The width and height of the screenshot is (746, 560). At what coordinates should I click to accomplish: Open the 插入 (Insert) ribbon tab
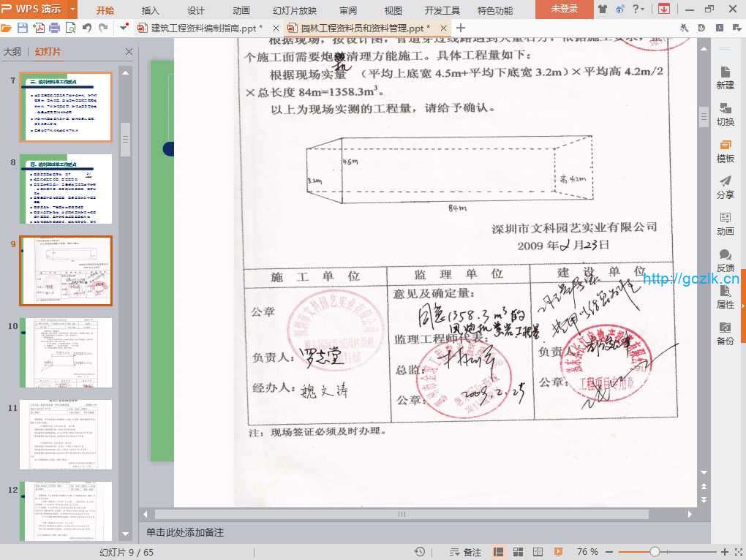point(151,10)
